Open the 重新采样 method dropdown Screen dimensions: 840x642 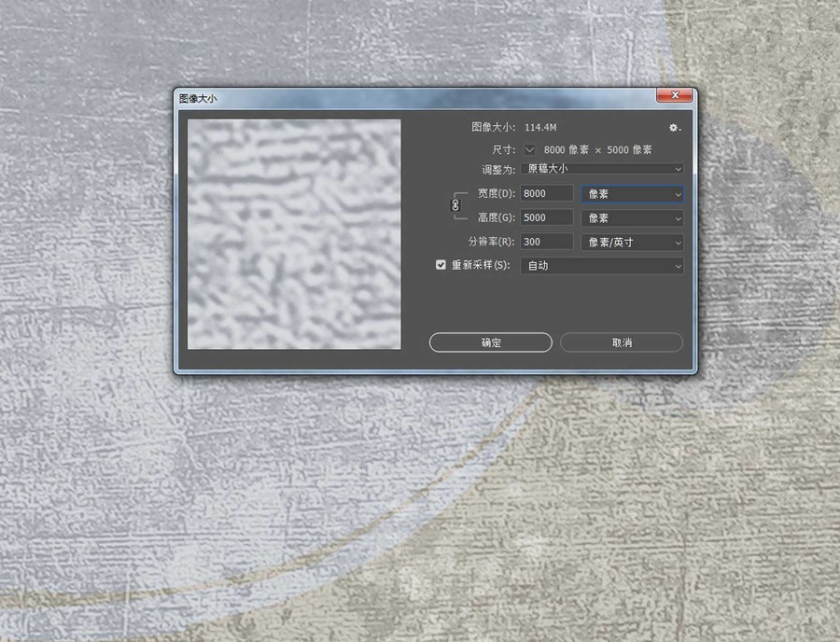tap(602, 266)
